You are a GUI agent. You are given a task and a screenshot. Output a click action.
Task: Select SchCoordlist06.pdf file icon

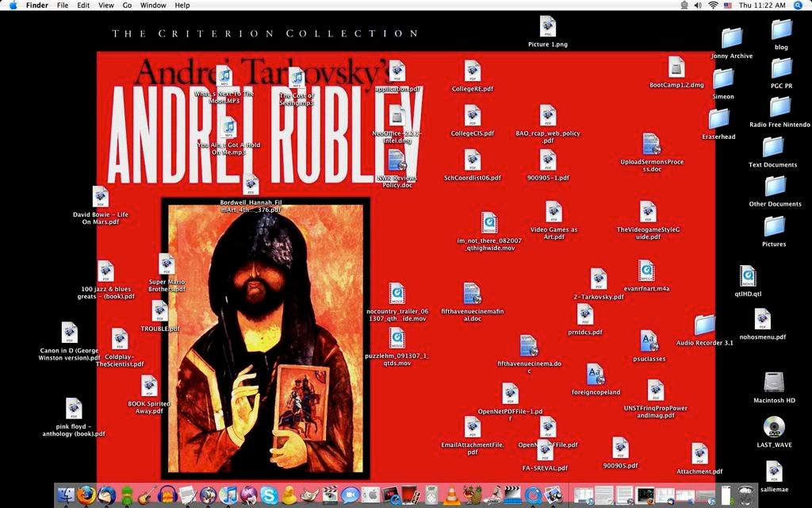pos(473,160)
